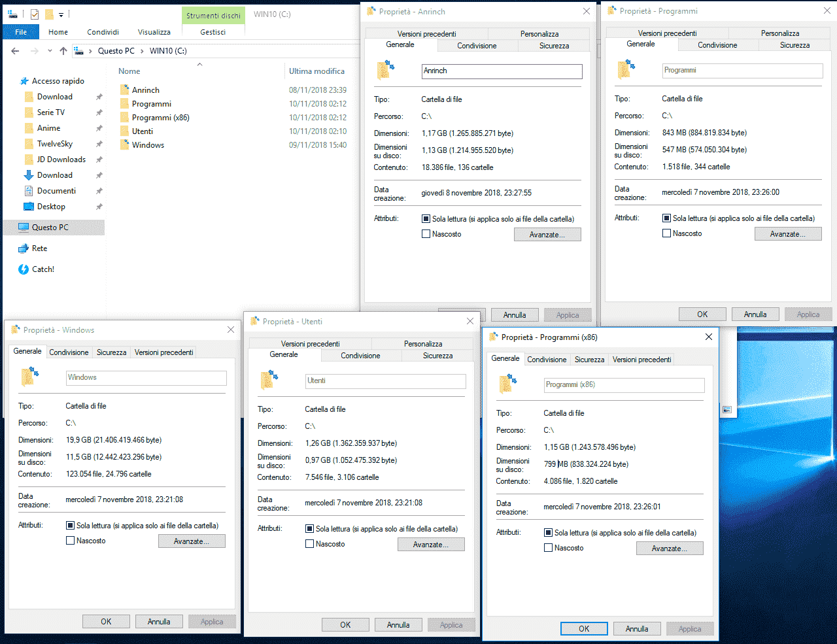Check Nascosto in Windows properties
Image resolution: width=837 pixels, height=644 pixels.
click(x=71, y=541)
